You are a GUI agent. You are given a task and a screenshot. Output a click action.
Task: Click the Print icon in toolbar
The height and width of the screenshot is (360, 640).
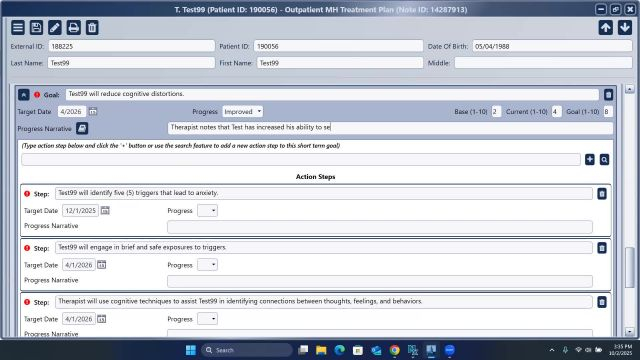click(x=73, y=27)
